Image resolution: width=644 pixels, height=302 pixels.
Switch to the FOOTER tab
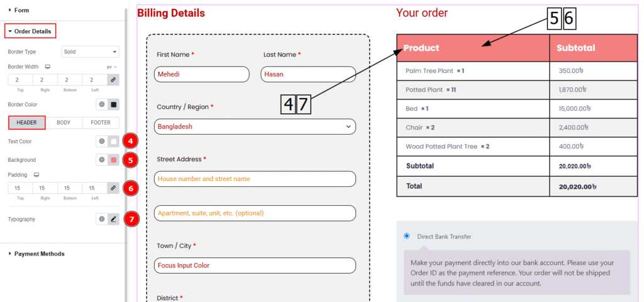pyautogui.click(x=101, y=123)
